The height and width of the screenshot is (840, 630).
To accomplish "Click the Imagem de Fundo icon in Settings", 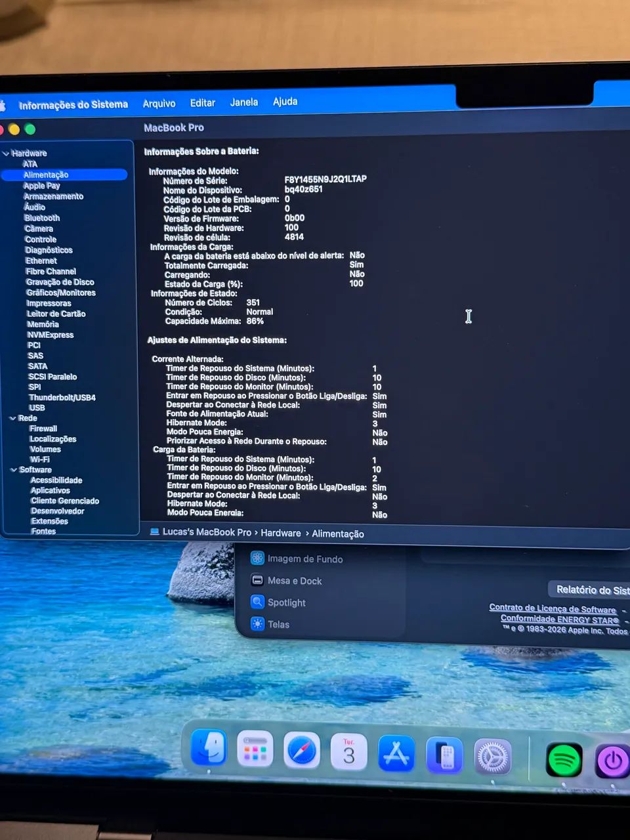I will click(x=257, y=558).
